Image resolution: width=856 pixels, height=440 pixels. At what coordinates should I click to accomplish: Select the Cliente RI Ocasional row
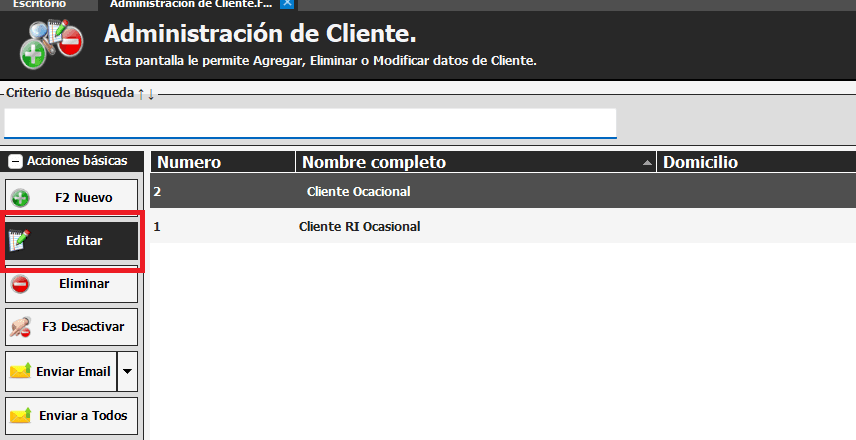click(x=359, y=227)
